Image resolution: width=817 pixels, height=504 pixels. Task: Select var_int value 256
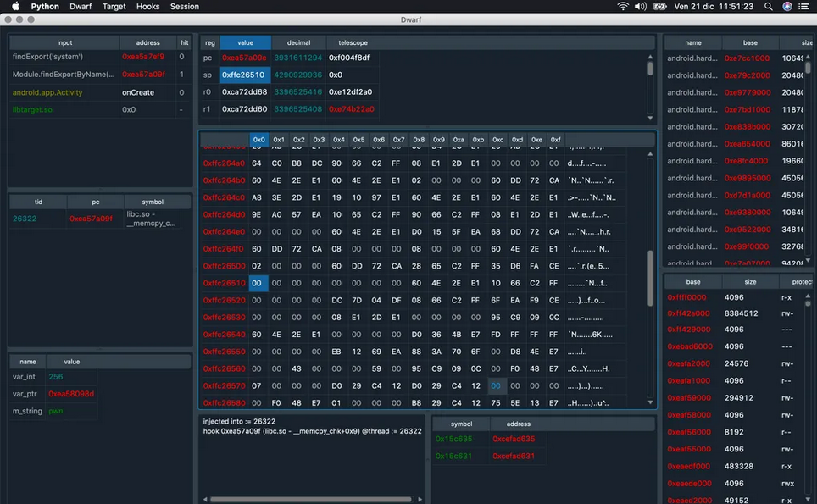point(56,377)
